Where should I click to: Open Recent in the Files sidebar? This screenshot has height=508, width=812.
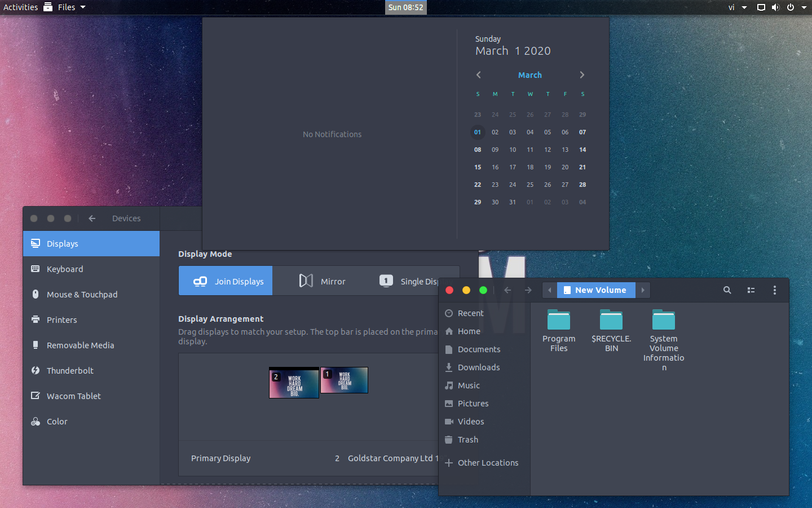(x=484, y=313)
